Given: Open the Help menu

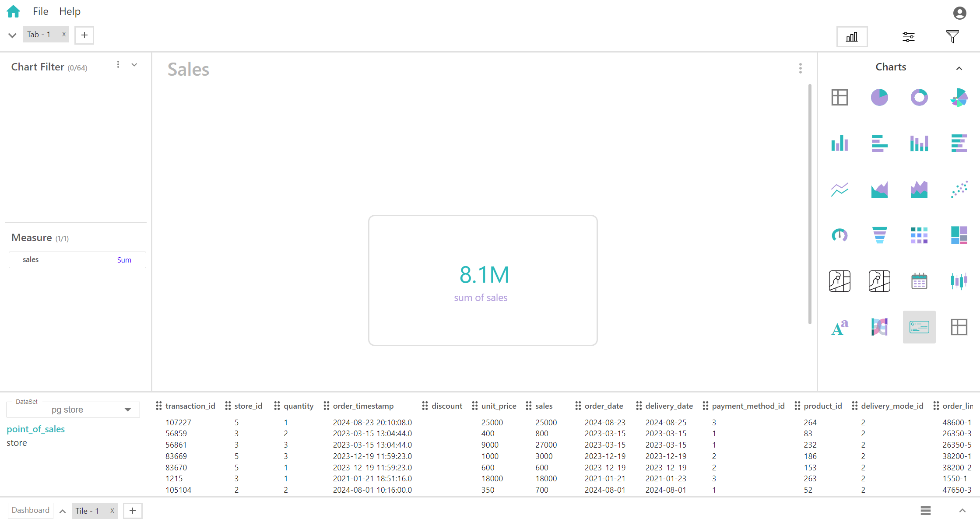Looking at the screenshot, I should [x=70, y=11].
